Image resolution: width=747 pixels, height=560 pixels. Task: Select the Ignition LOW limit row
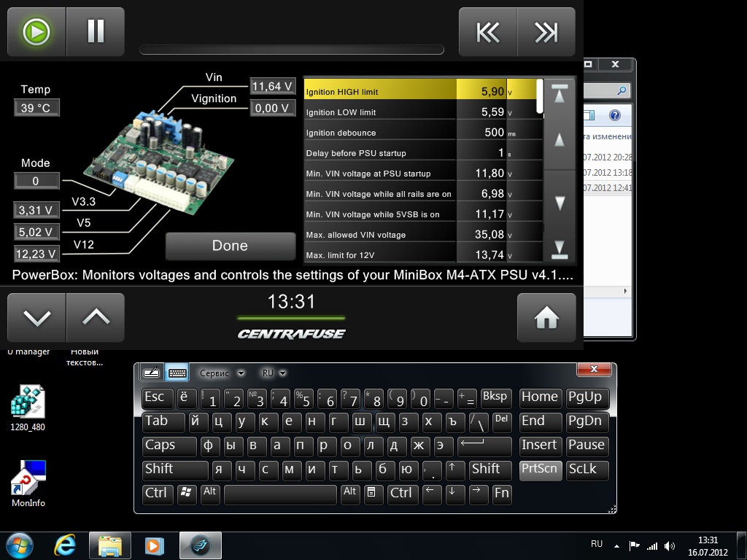379,112
